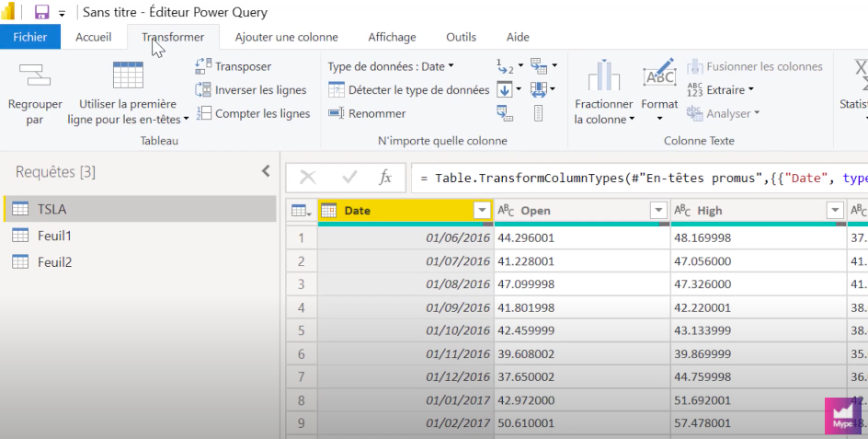Click cell 01/09/2016
The width and height of the screenshot is (868, 439).
tap(405, 307)
